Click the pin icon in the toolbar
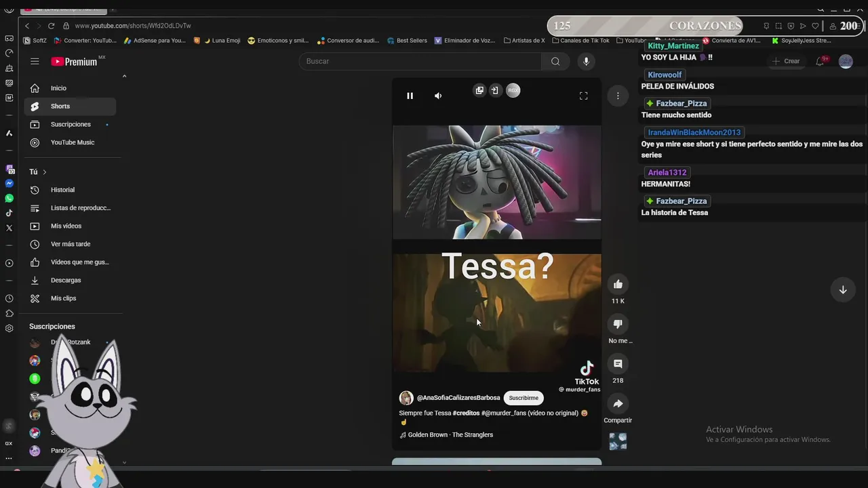This screenshot has height=488, width=868. [x=766, y=26]
